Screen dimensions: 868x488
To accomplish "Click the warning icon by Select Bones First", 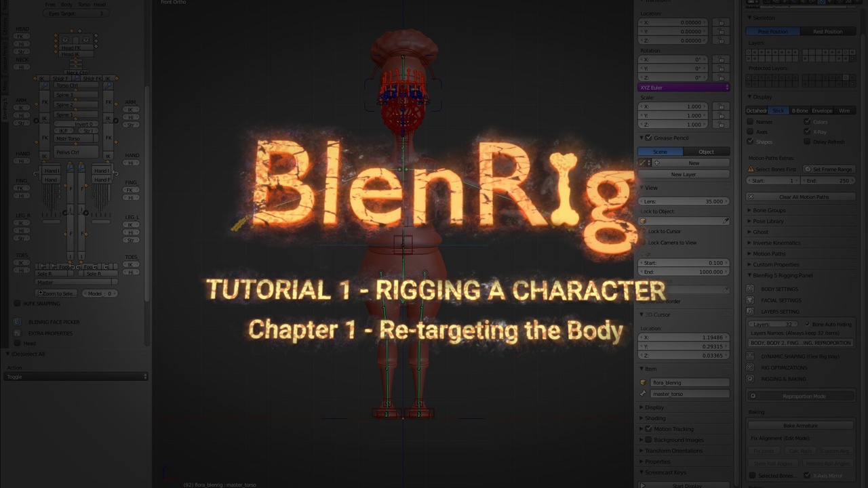I will (x=751, y=169).
